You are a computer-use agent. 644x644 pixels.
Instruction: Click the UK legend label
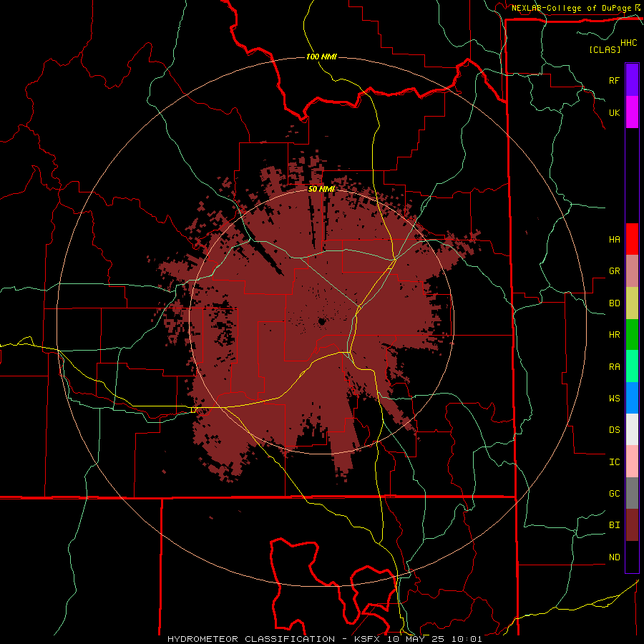pyautogui.click(x=614, y=112)
